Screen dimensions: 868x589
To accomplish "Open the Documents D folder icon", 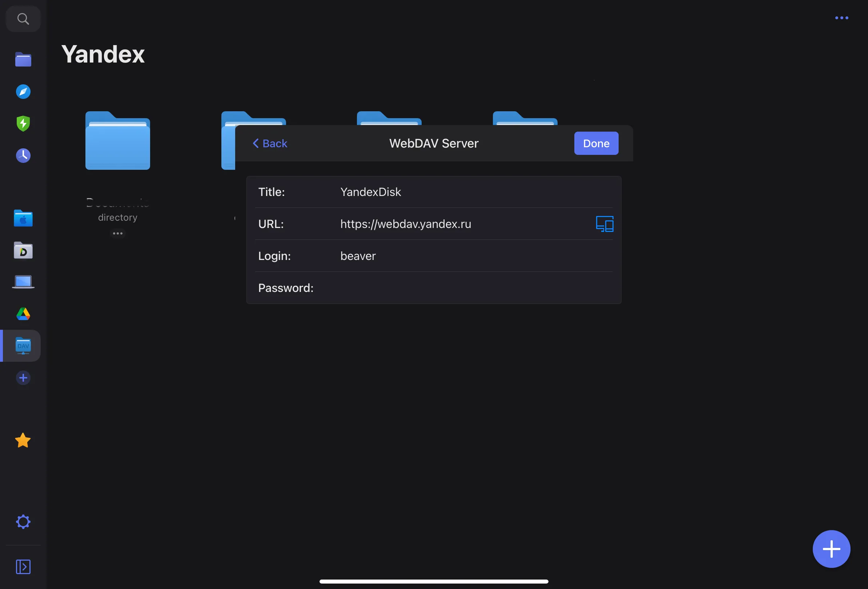I will click(23, 250).
